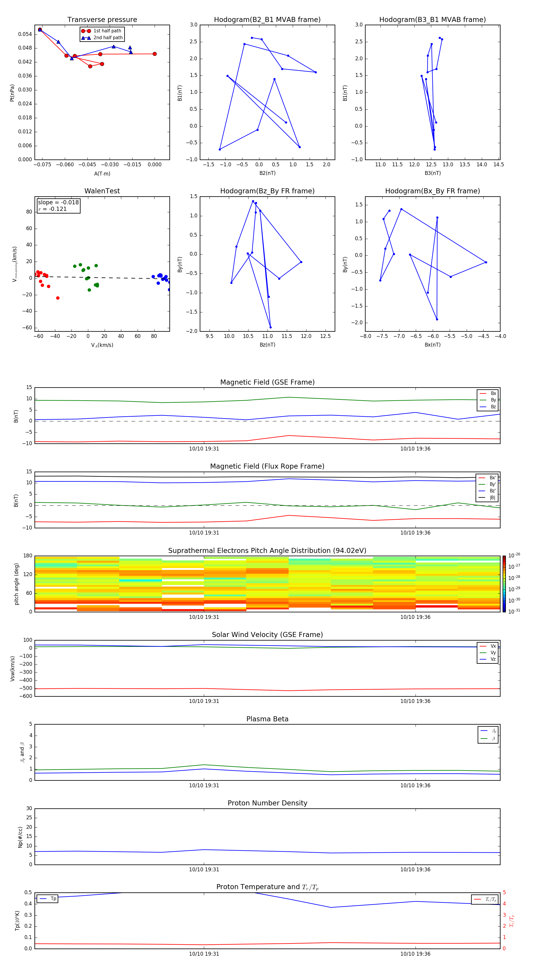The image size is (535, 980).
Task: Click the "Transverse pressure" plot title
Action: pyautogui.click(x=102, y=20)
